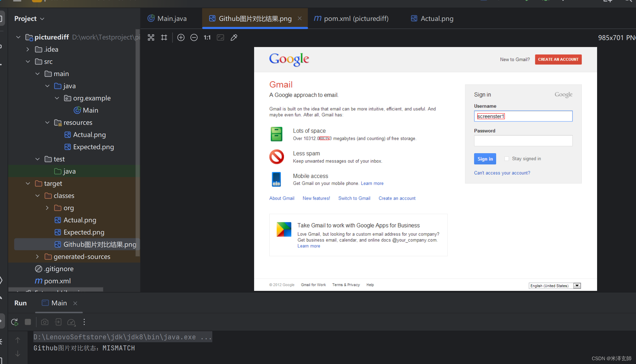Close the Github图片对比结果.png tab
Viewport: 636px width, 364px height.
click(x=300, y=19)
